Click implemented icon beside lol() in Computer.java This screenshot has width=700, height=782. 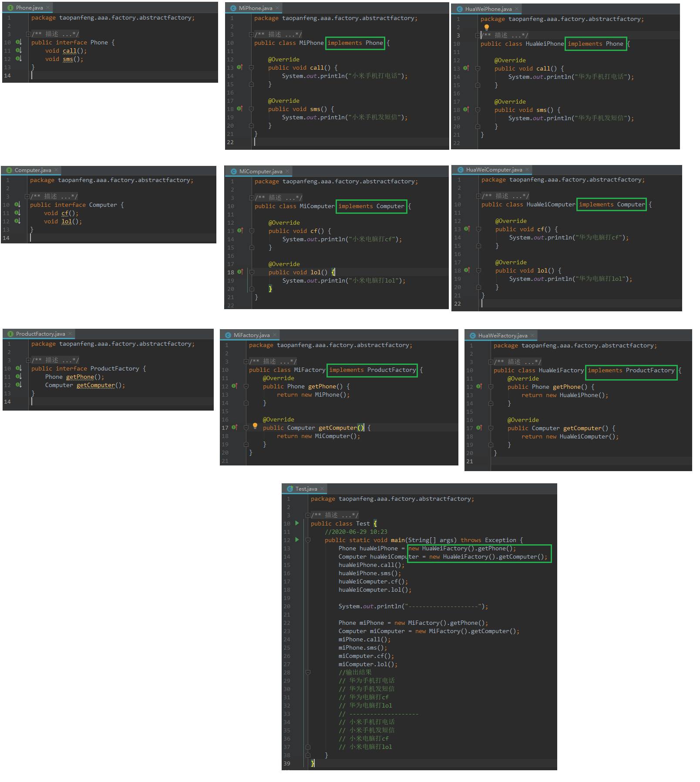click(x=17, y=221)
